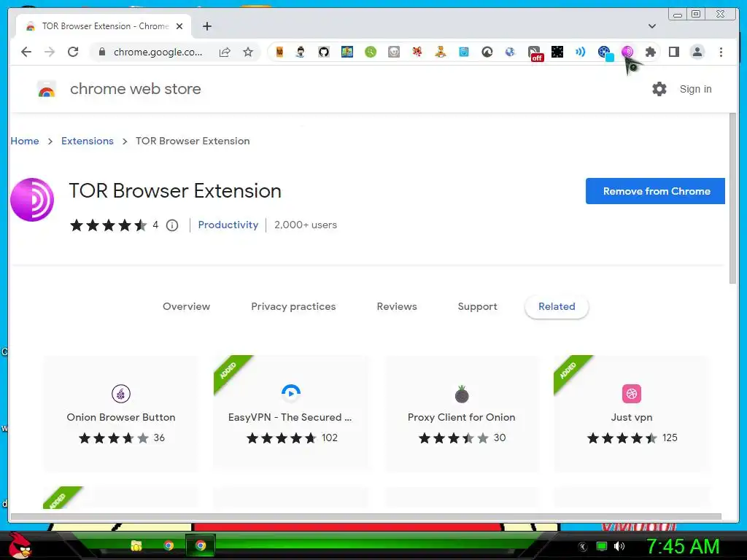
Task: Click the Sign in link
Action: click(x=695, y=89)
